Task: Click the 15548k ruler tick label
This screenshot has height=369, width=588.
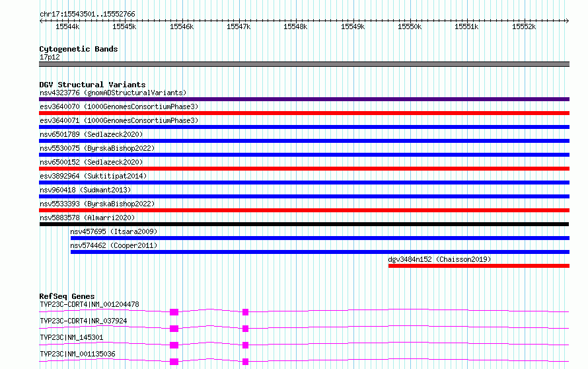Action: (295, 26)
